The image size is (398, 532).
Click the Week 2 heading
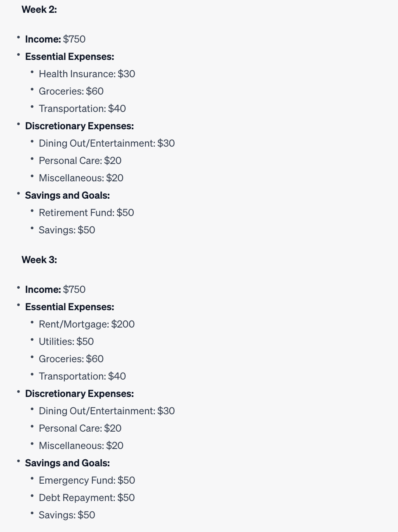(39, 9)
